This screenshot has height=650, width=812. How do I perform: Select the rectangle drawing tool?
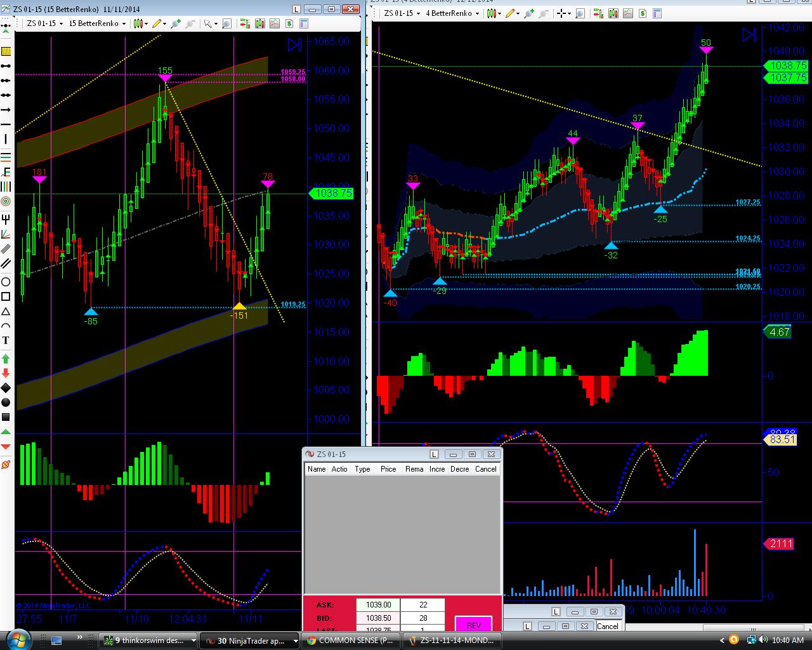[6, 296]
